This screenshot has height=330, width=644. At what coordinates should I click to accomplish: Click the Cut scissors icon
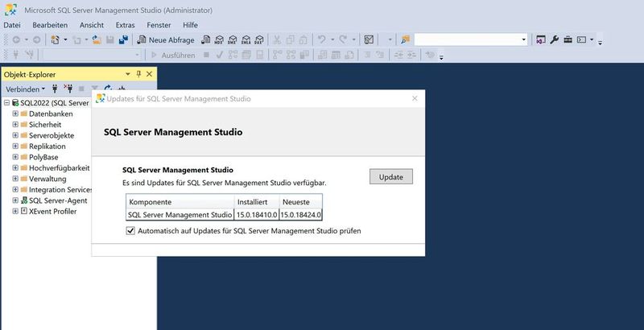click(277, 39)
